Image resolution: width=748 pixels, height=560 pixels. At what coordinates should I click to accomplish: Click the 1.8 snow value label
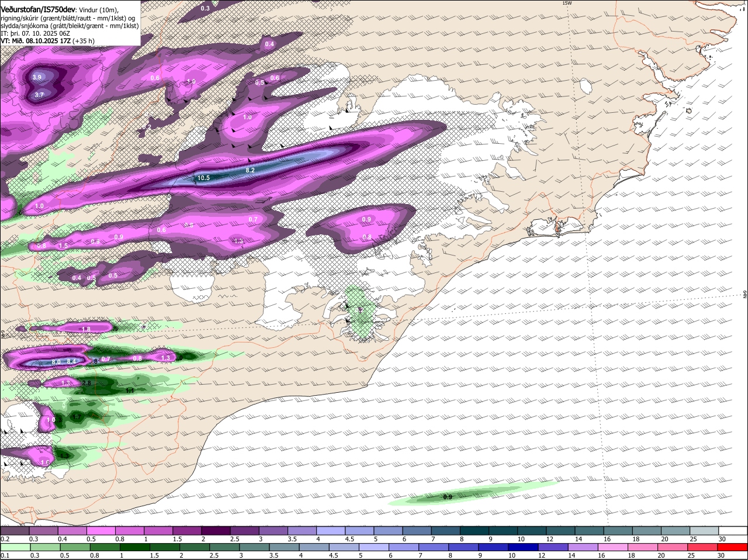(x=86, y=330)
